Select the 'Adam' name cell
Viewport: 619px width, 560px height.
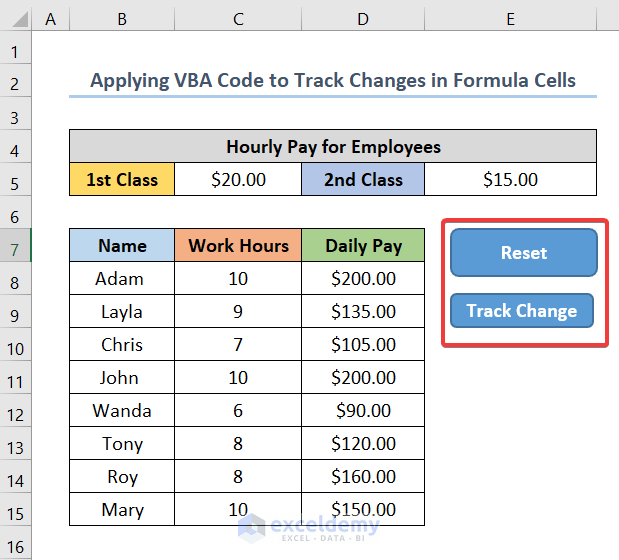point(122,278)
